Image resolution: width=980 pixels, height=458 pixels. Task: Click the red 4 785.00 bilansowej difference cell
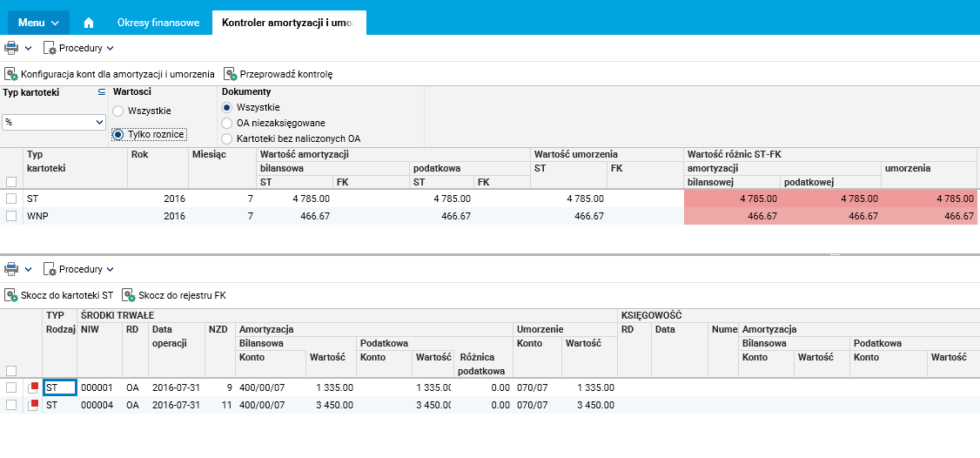click(732, 199)
